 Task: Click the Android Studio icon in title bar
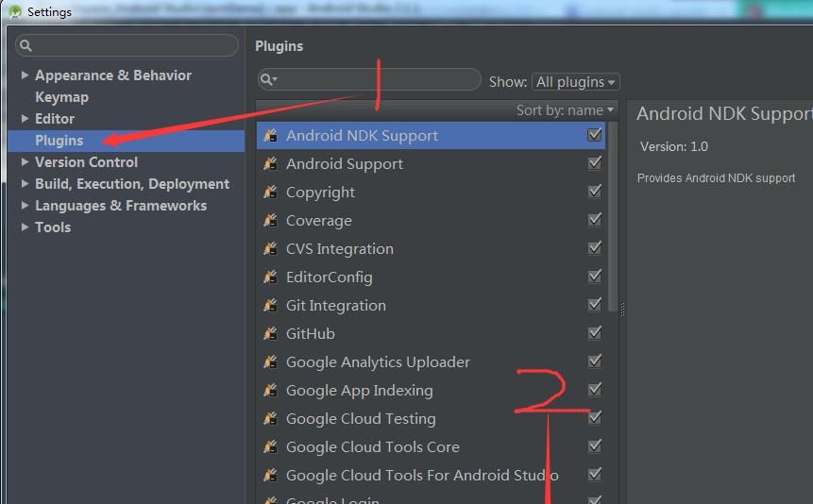click(14, 11)
